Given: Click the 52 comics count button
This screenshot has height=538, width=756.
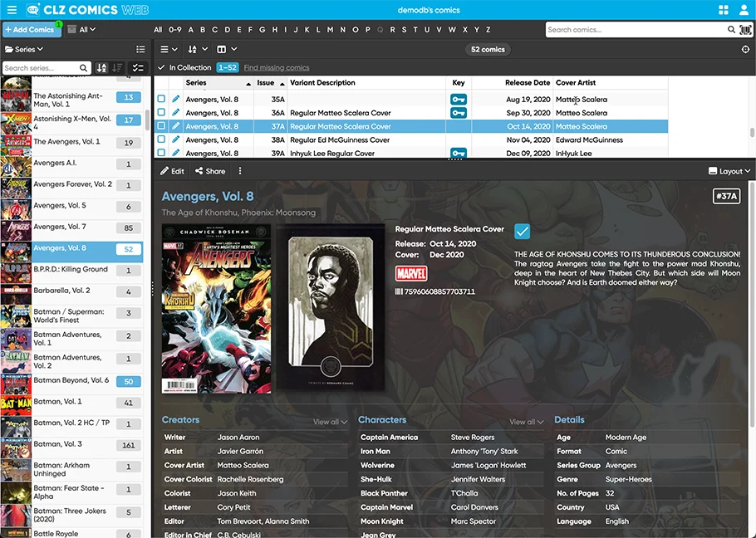Looking at the screenshot, I should click(488, 49).
